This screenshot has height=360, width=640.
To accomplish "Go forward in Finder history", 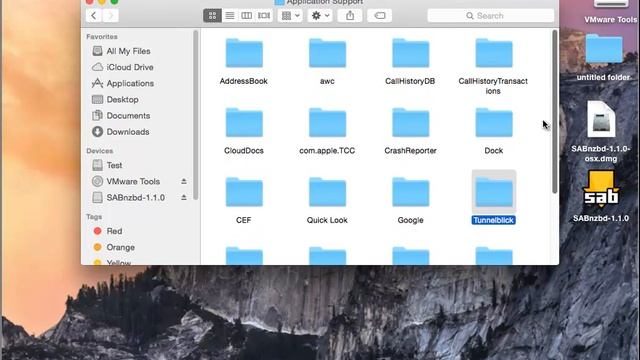I will click(111, 16).
